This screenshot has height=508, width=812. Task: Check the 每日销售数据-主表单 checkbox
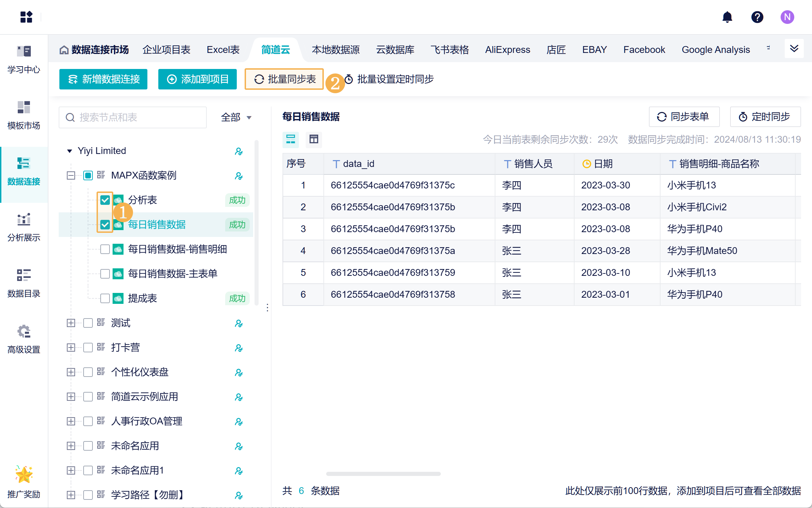pos(105,274)
